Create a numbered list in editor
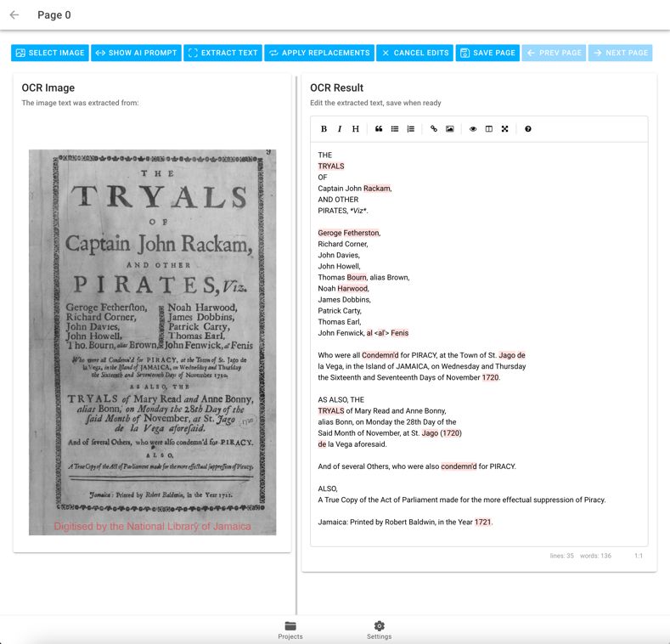Image resolution: width=670 pixels, height=644 pixels. coord(411,129)
